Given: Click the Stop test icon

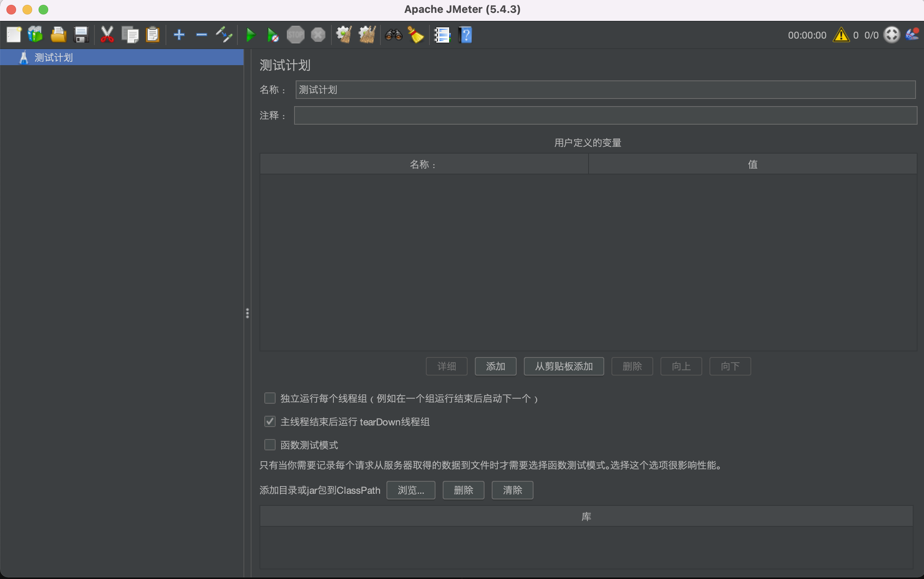Looking at the screenshot, I should click(296, 35).
